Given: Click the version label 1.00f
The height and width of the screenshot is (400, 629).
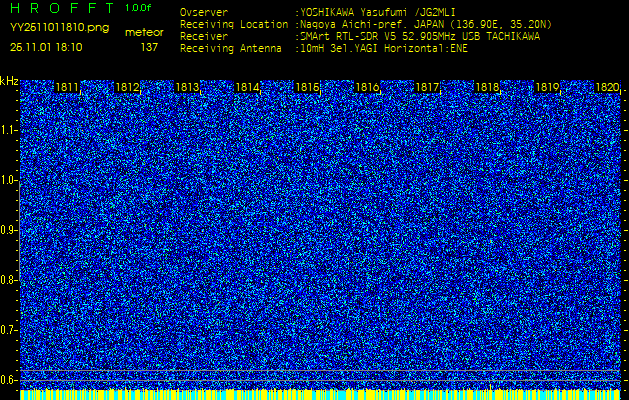Looking at the screenshot, I should [x=138, y=8].
